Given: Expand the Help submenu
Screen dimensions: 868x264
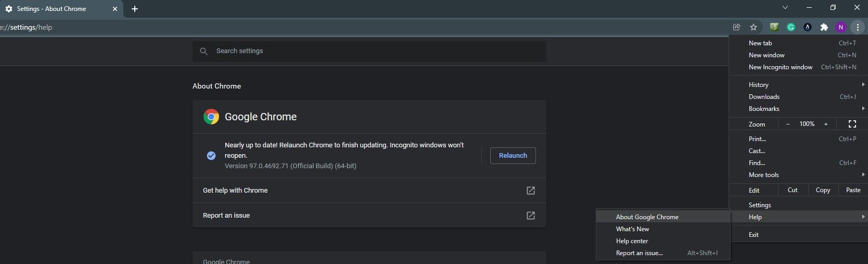Looking at the screenshot, I should point(798,217).
